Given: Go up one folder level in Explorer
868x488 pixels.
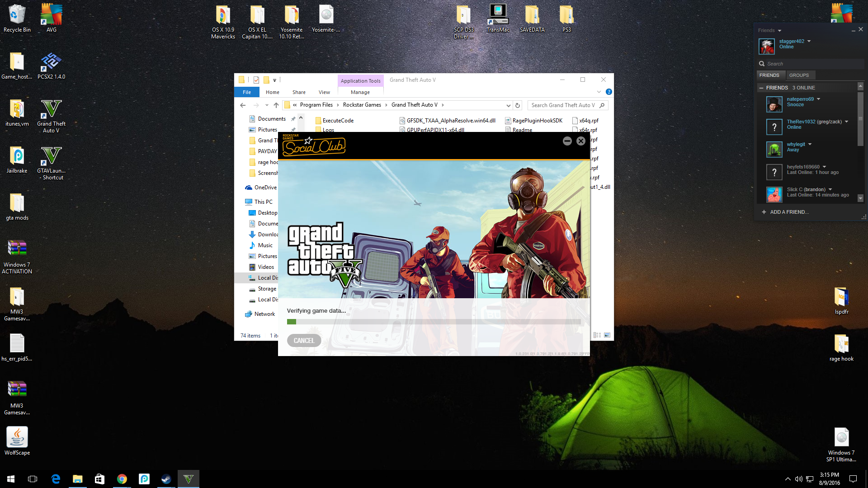Looking at the screenshot, I should (276, 105).
